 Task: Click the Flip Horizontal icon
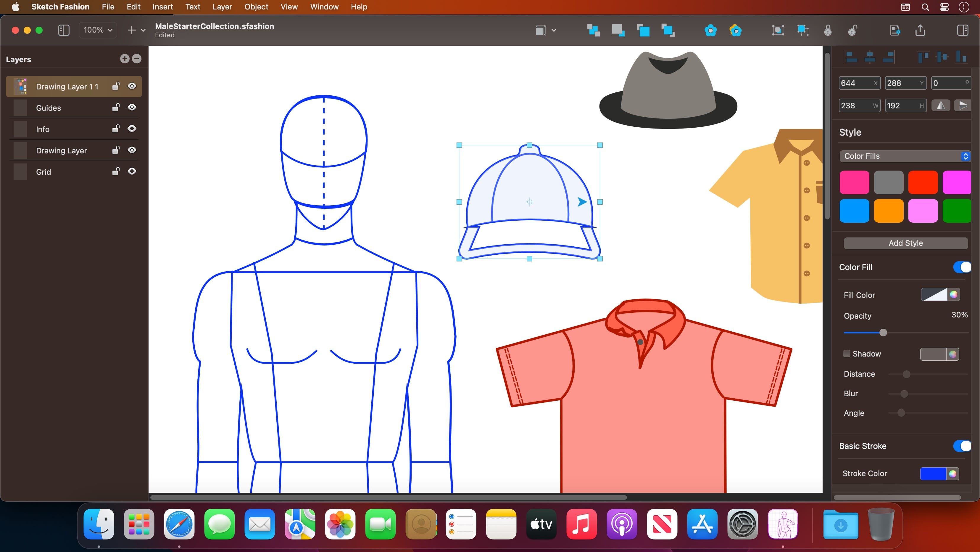tap(940, 105)
